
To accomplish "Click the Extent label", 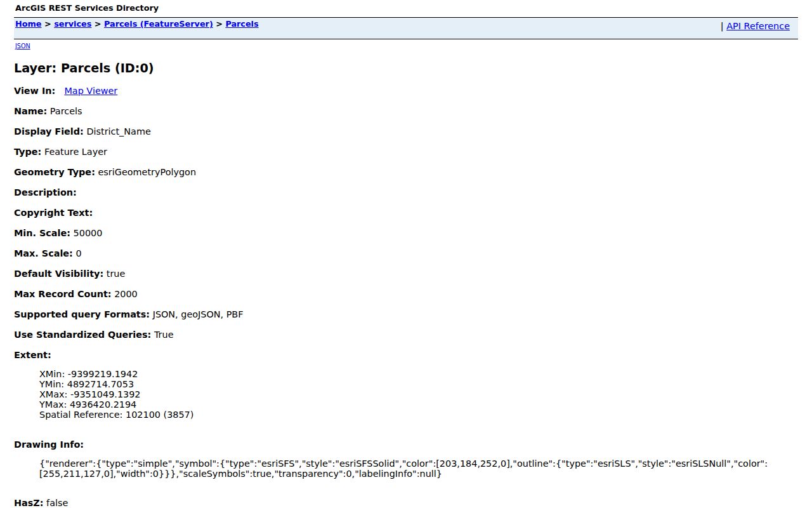I will click(x=32, y=355).
